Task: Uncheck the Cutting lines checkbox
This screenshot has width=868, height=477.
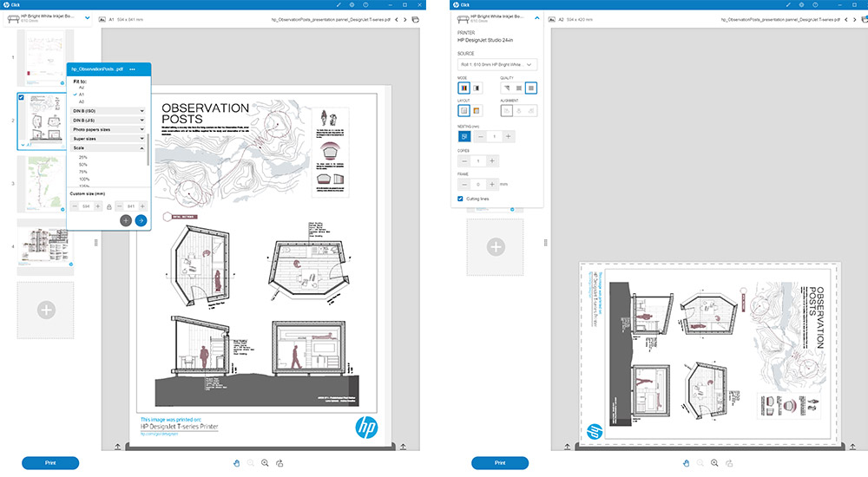Action: click(460, 199)
